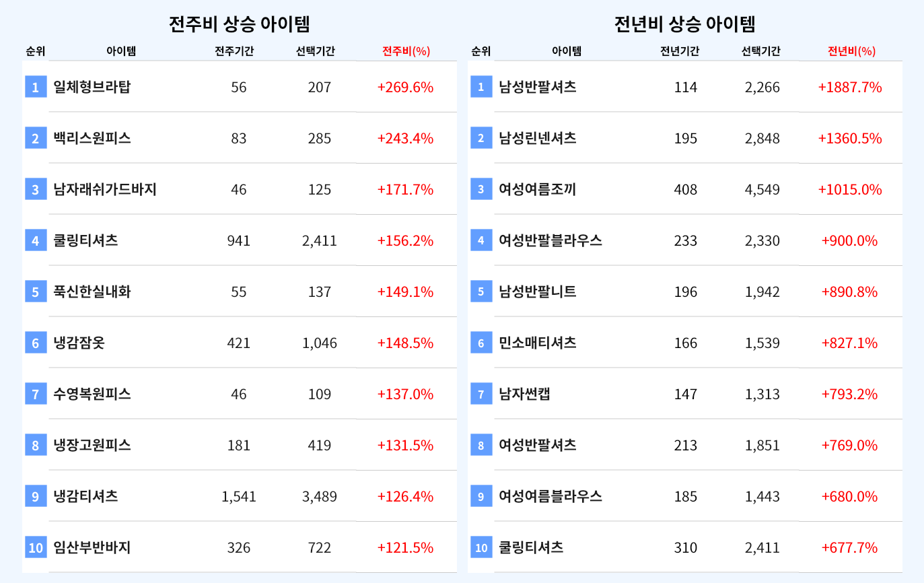924x583 pixels.
Task: Click rank 7 badge beside 남자썬캡
Action: [x=481, y=394]
